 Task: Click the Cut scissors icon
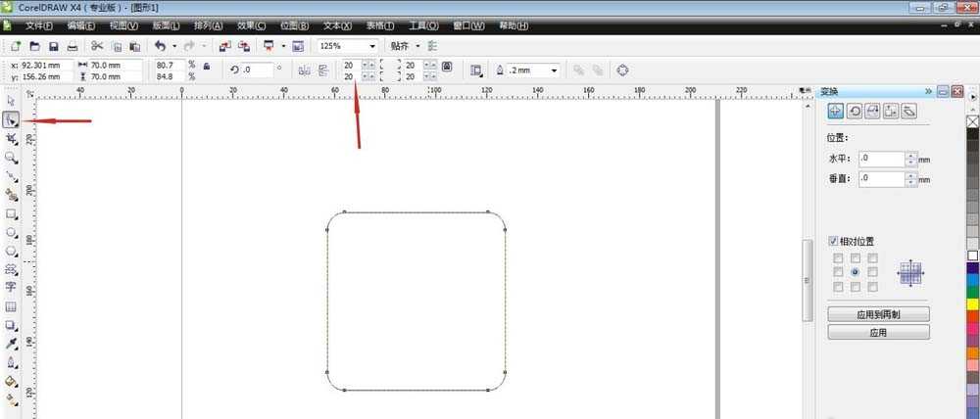click(x=97, y=46)
